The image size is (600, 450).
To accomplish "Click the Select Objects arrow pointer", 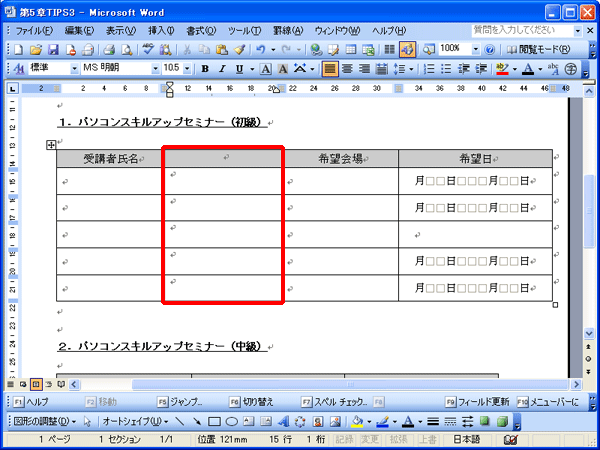I will (x=88, y=422).
